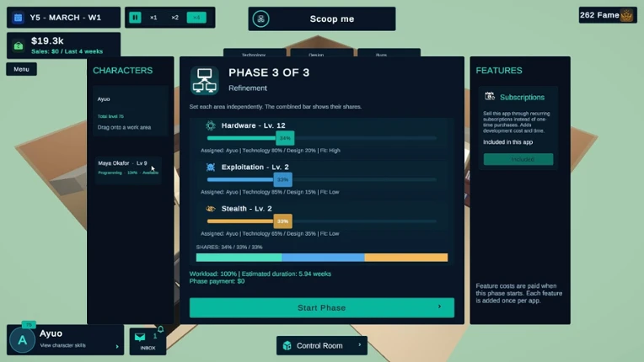Image resolution: width=644 pixels, height=362 pixels.
Task: Click the Subscriptions feature title
Action: point(522,97)
